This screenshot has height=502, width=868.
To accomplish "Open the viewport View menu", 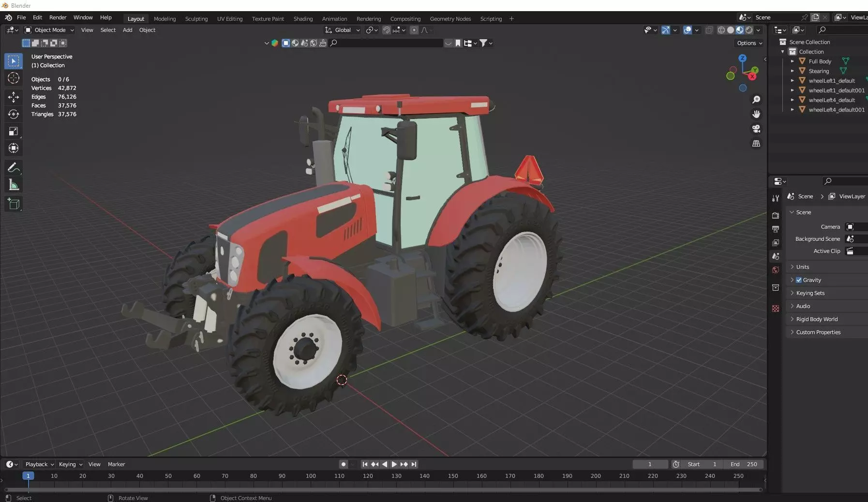I will click(87, 30).
